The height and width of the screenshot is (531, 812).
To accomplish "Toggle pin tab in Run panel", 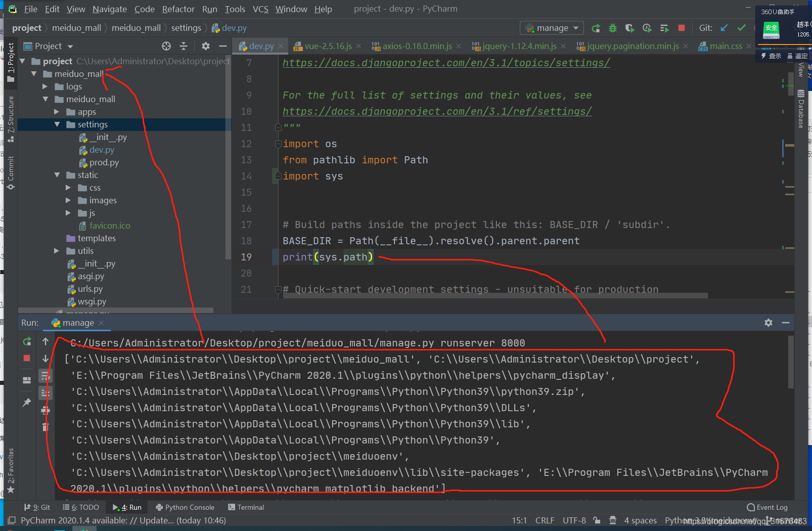I will click(27, 403).
